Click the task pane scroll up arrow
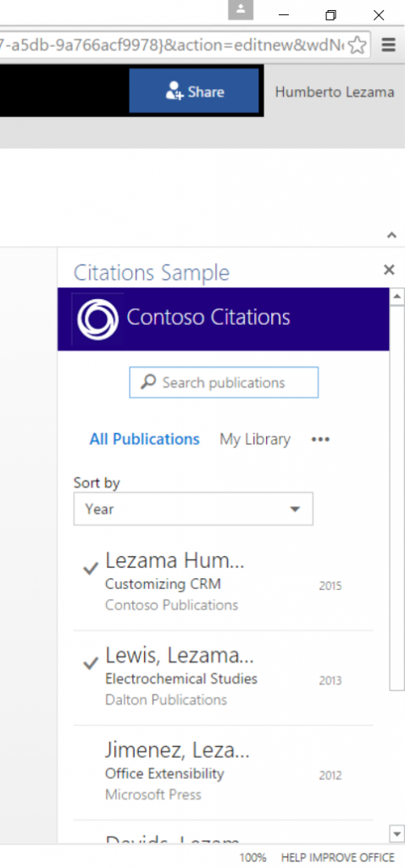405x868 pixels. [397, 296]
